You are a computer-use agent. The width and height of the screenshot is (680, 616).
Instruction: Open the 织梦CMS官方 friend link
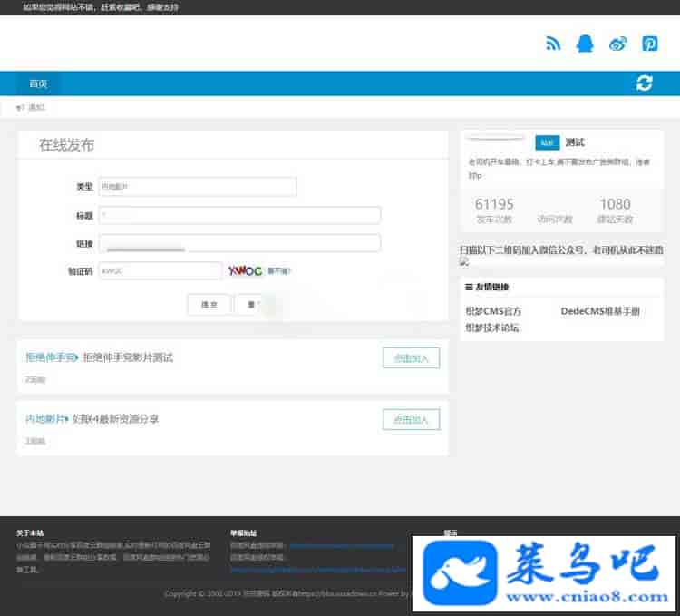(494, 311)
